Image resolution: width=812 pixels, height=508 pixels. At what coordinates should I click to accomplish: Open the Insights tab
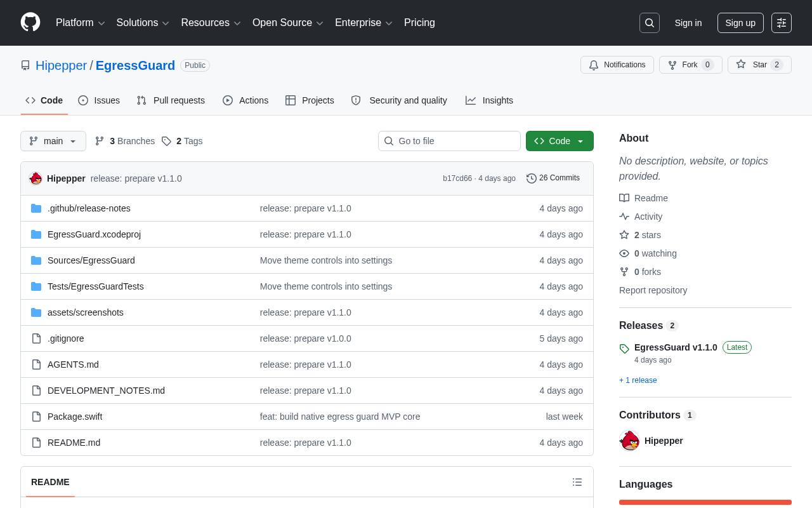(x=489, y=100)
